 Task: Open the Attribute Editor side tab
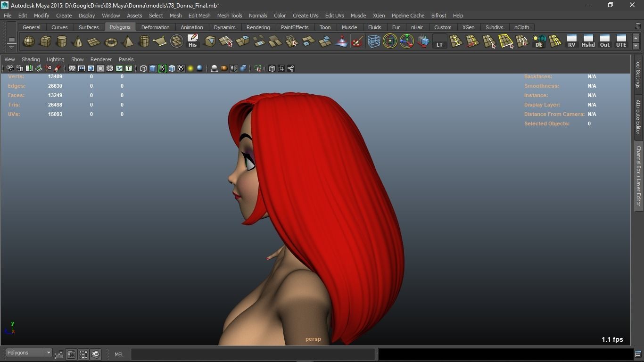[x=638, y=117]
